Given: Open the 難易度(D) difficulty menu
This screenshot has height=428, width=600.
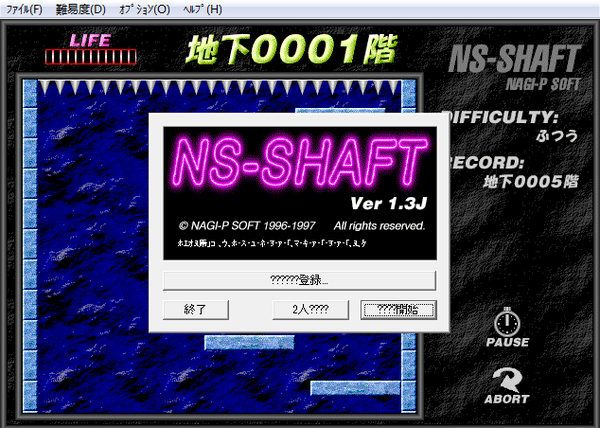Looking at the screenshot, I should pyautogui.click(x=80, y=9).
